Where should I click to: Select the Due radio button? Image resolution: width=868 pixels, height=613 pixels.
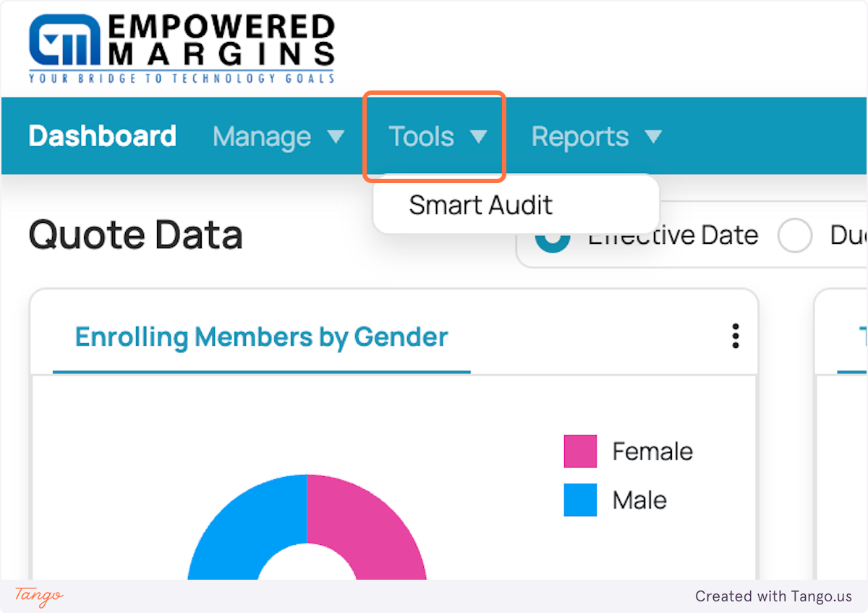click(795, 235)
